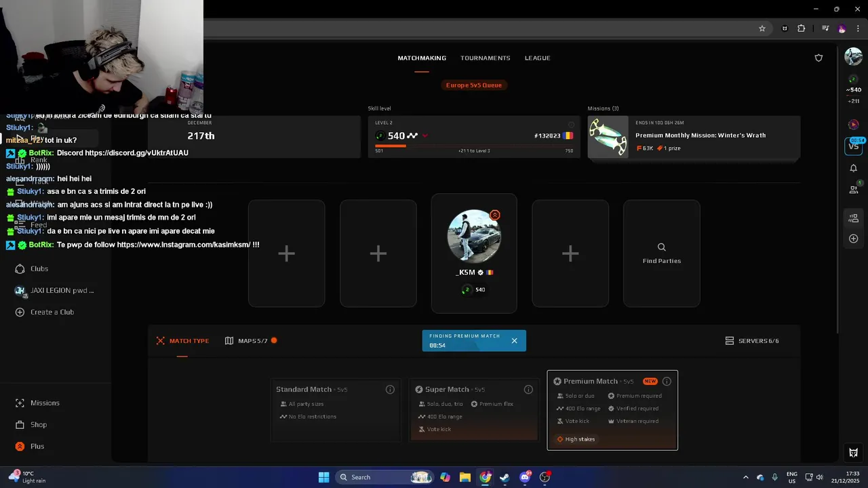
Task: Open the browser extensions puzzle icon
Action: click(x=801, y=28)
